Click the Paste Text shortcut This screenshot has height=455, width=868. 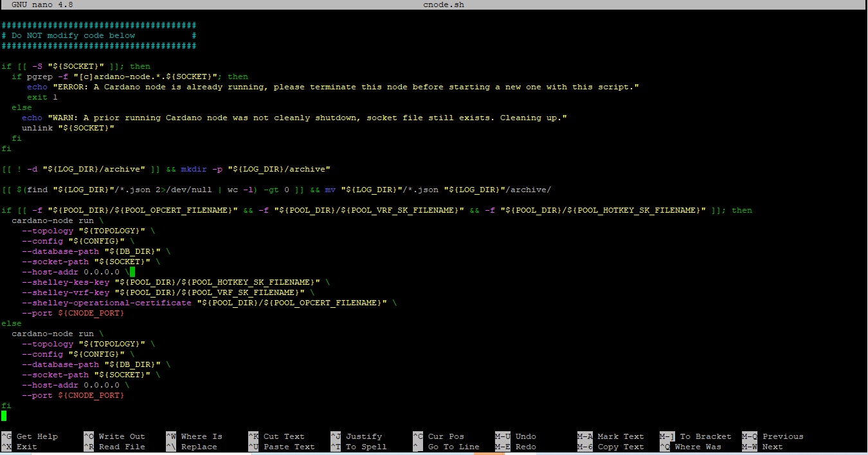(x=282, y=447)
